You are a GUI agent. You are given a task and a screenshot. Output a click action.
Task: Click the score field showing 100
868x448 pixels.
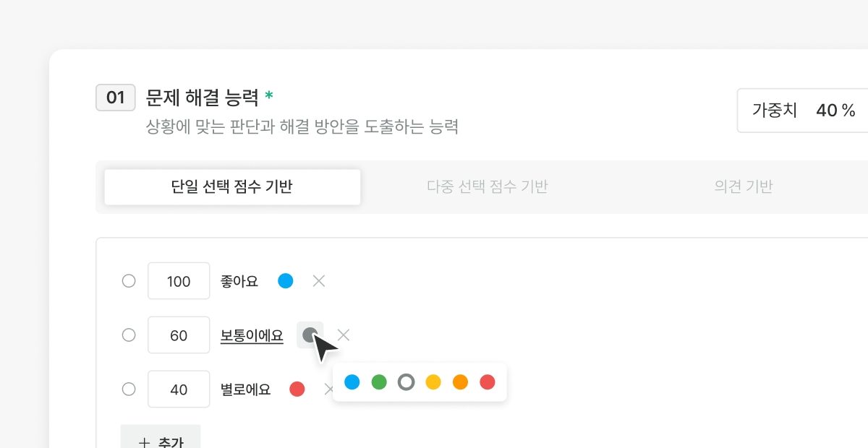179,281
